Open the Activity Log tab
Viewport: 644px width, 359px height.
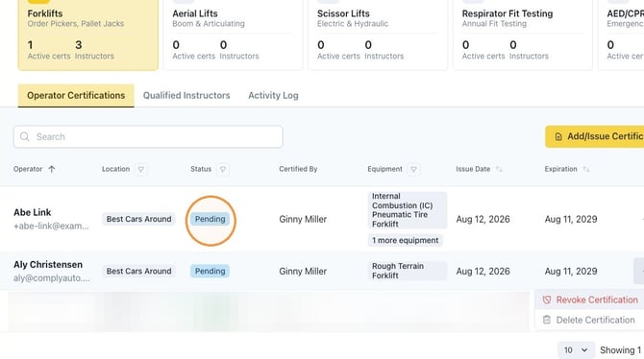coord(273,95)
